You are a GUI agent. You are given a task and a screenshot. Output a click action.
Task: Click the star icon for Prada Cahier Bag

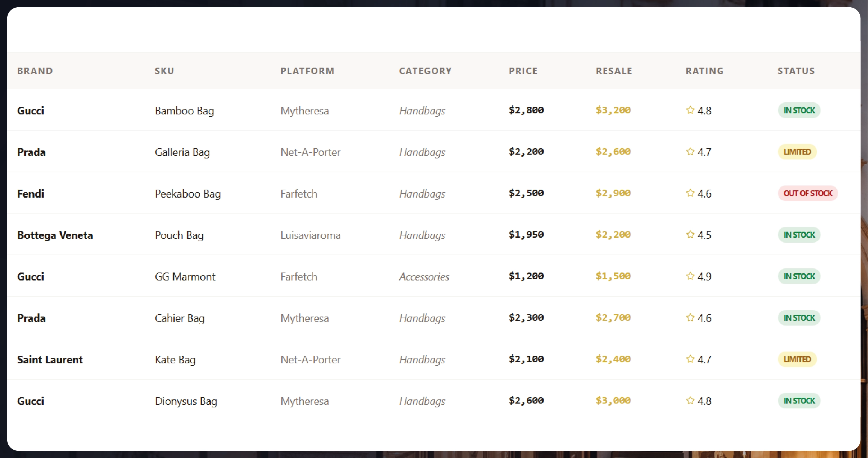click(x=690, y=318)
